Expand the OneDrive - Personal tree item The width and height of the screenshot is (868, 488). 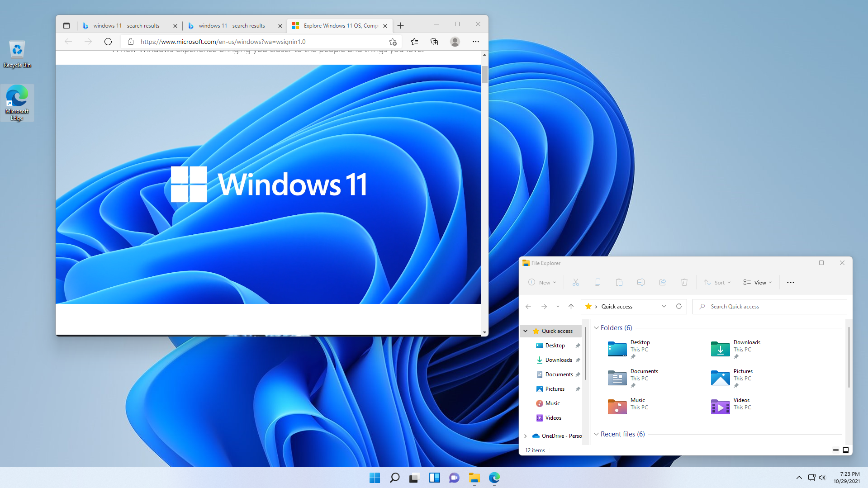tap(525, 436)
